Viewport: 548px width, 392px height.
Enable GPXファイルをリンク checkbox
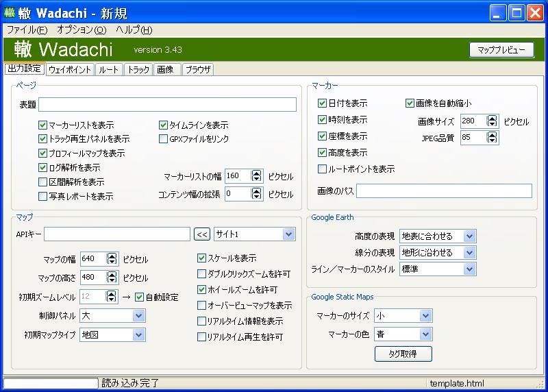pyautogui.click(x=163, y=139)
